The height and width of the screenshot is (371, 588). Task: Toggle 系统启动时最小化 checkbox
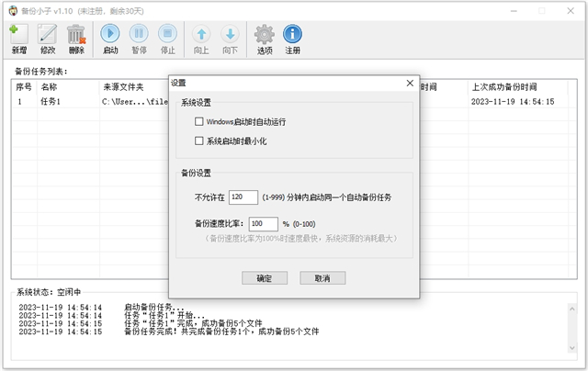point(199,141)
